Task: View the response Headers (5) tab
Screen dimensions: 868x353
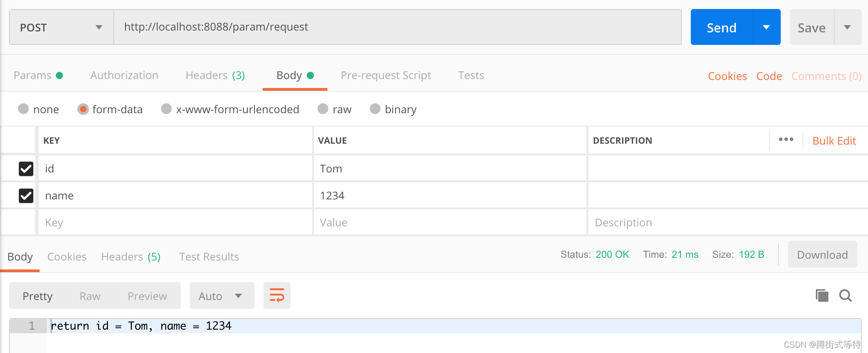Action: [x=131, y=256]
